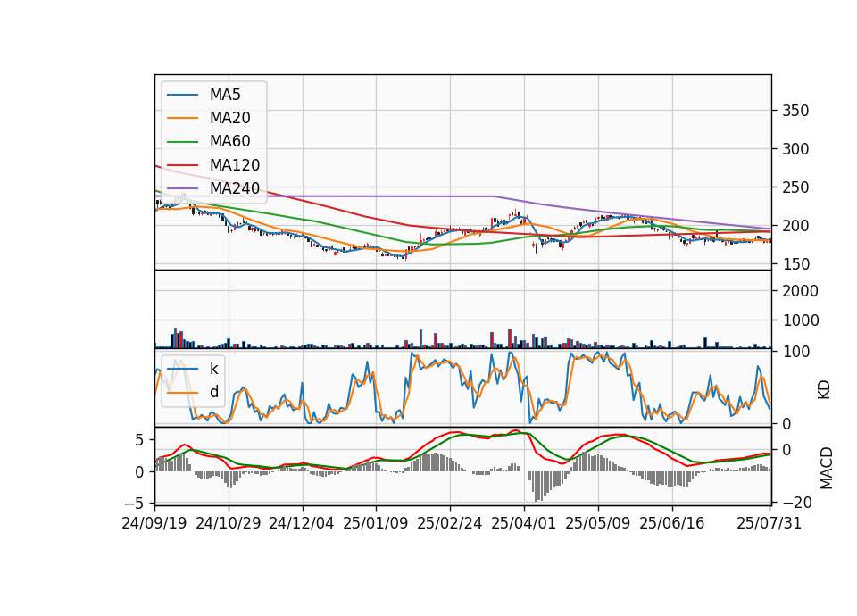Click the blue k legend line sample
Screen dimensions: 857x616
point(182,369)
